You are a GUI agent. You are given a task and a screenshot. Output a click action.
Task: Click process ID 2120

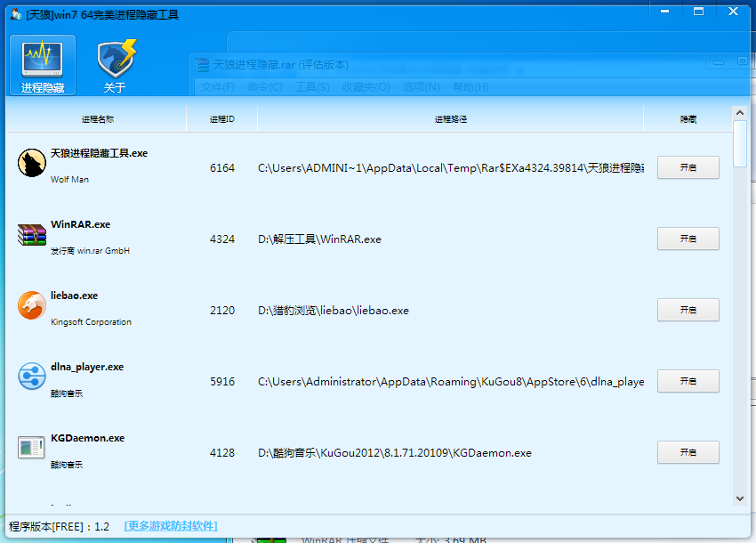pyautogui.click(x=222, y=311)
